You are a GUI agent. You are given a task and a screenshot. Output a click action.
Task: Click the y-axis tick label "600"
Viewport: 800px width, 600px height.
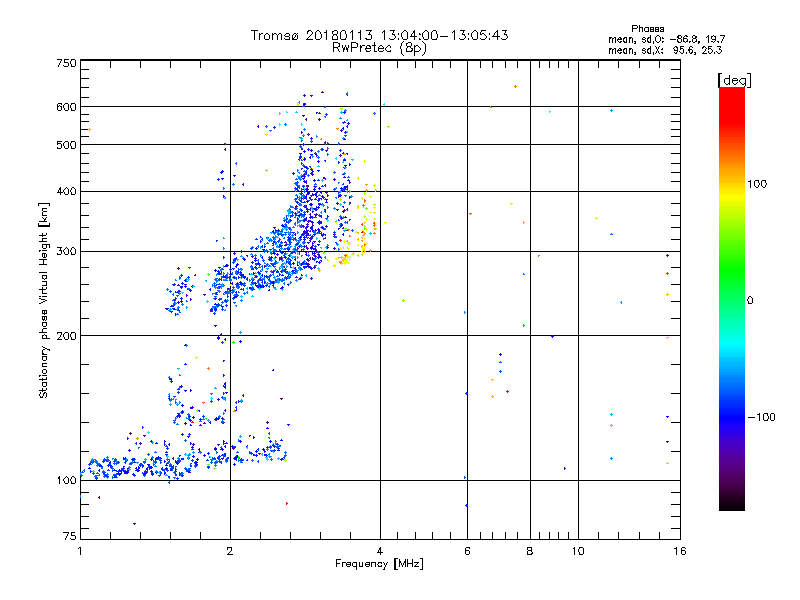tap(66, 107)
